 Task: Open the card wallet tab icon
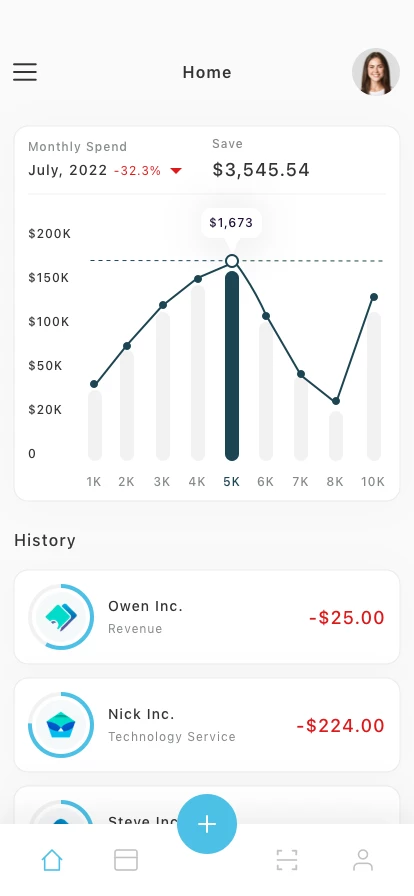coord(126,859)
